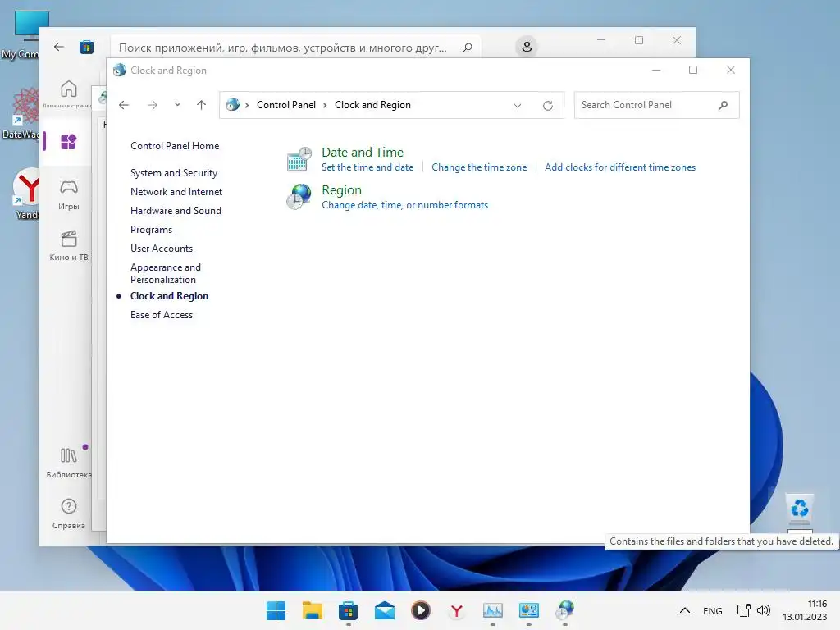Click the search magnifier in Control Panel

pyautogui.click(x=724, y=105)
